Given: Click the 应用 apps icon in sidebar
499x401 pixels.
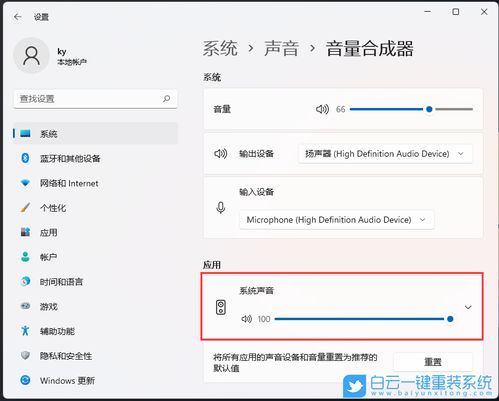Looking at the screenshot, I should point(25,232).
